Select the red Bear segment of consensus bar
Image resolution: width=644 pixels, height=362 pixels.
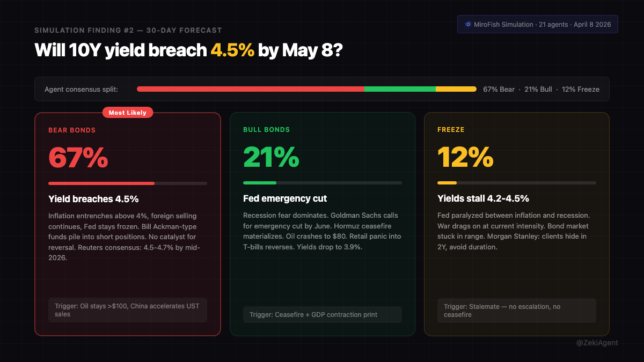[250, 89]
